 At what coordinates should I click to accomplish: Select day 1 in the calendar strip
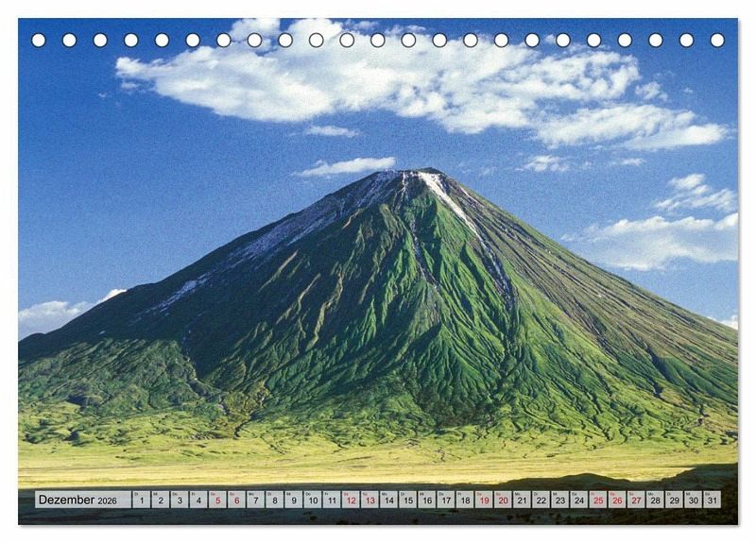(x=141, y=501)
